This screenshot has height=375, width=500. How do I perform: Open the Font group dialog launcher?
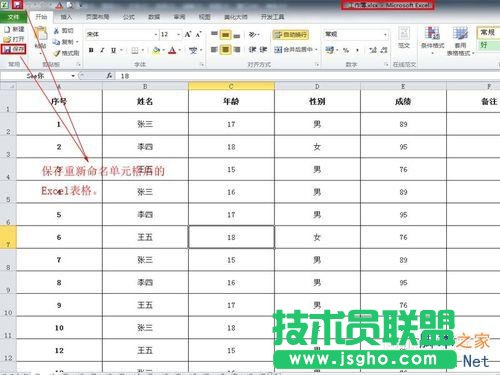(202, 64)
